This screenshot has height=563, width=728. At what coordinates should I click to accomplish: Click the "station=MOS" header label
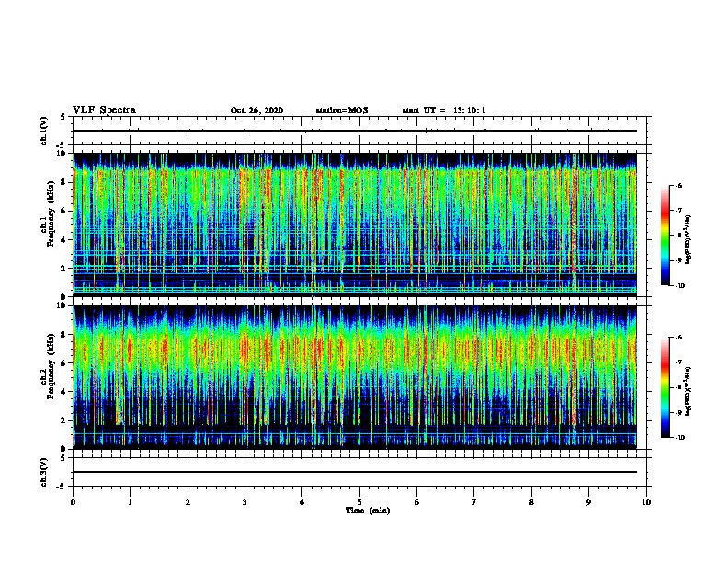pyautogui.click(x=342, y=110)
